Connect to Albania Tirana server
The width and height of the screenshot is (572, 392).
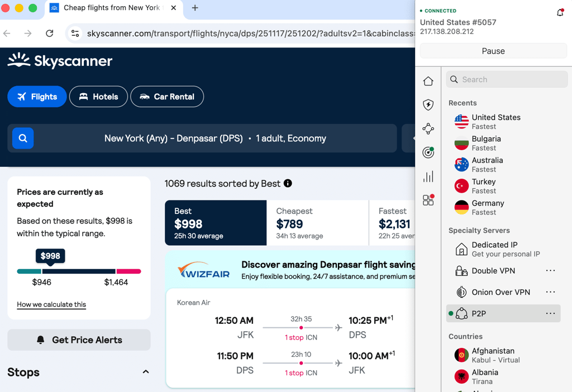[503, 377]
